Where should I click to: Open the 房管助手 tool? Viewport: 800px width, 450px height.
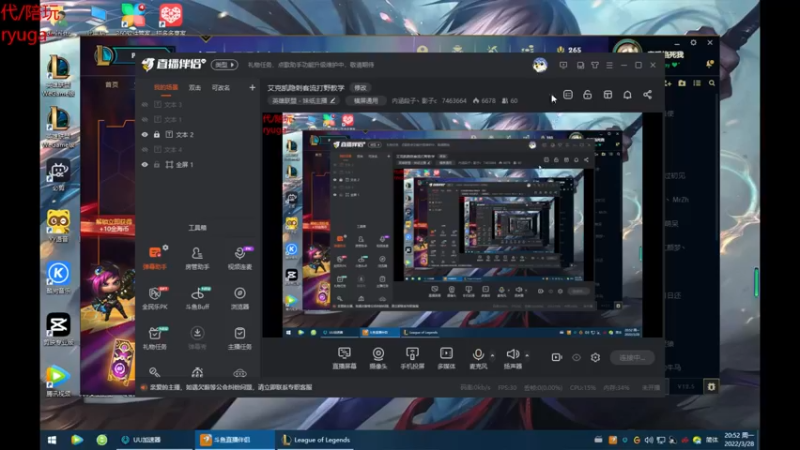197,258
